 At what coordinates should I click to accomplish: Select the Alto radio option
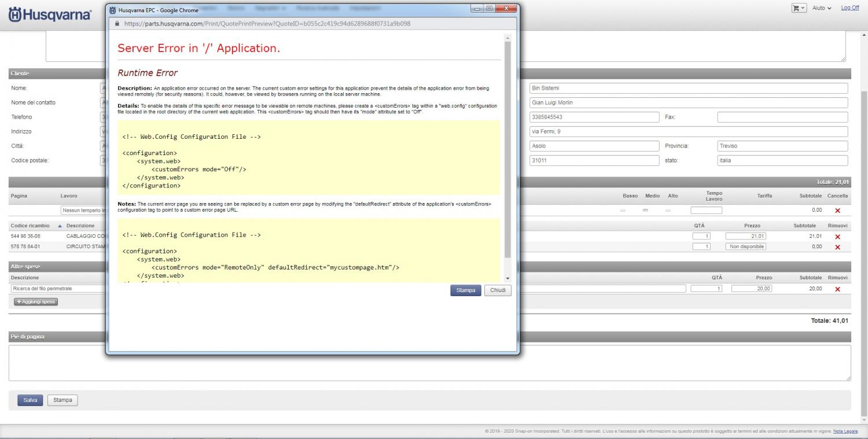coord(668,211)
